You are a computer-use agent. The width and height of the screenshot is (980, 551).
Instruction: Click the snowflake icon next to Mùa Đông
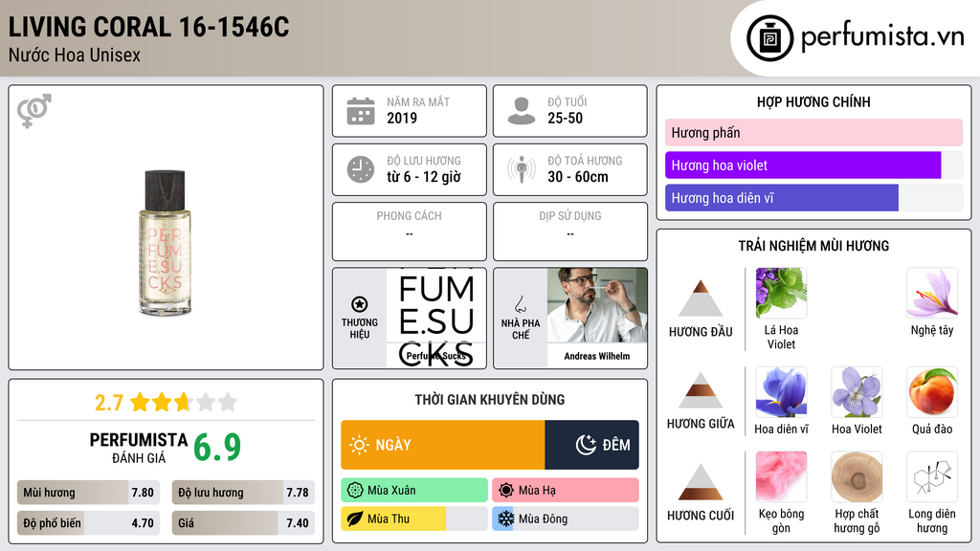point(506,518)
